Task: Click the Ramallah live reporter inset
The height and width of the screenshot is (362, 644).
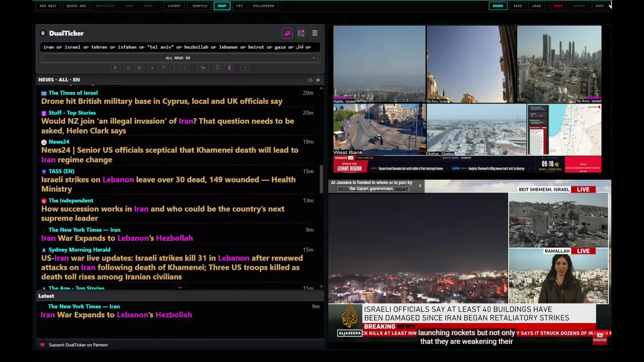Action: tap(558, 276)
